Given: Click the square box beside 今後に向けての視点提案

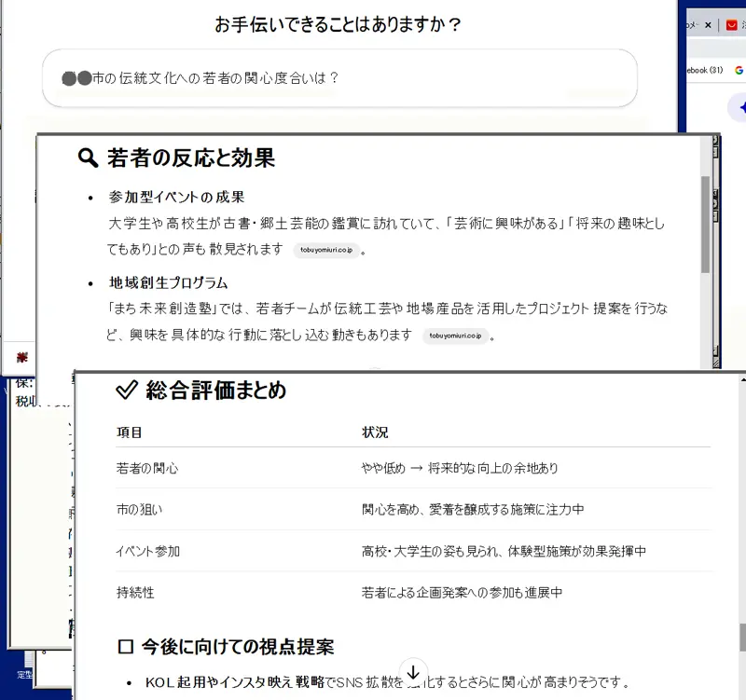Looking at the screenshot, I should 126,647.
